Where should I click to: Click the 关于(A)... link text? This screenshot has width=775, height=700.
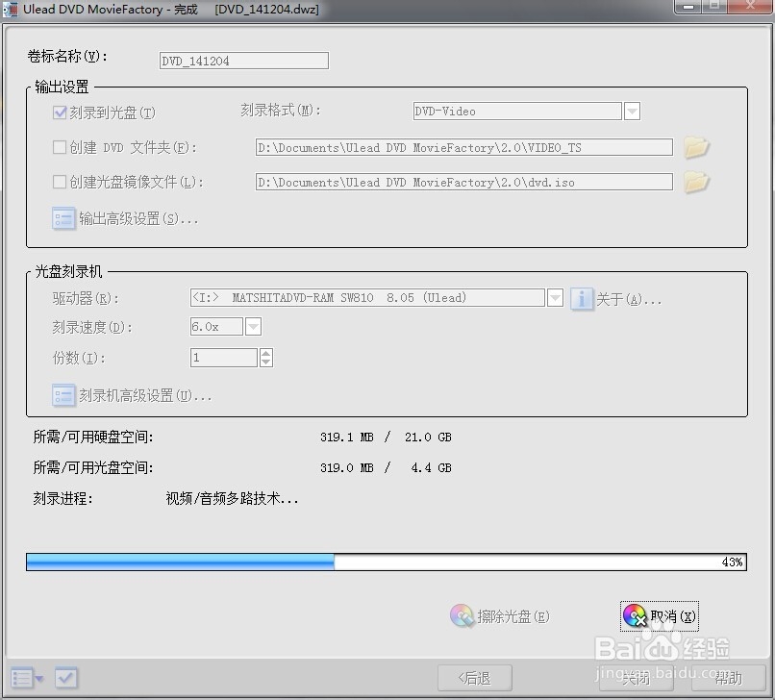629,299
